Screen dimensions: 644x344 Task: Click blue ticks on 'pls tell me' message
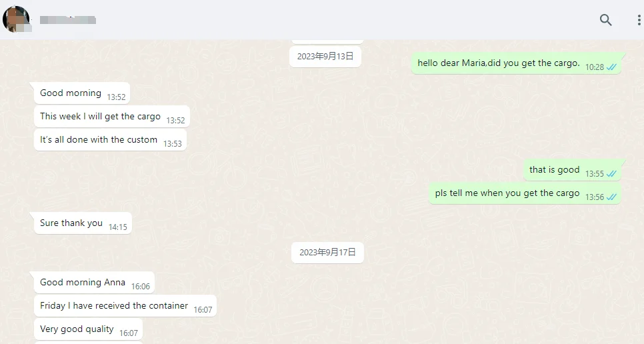click(611, 197)
